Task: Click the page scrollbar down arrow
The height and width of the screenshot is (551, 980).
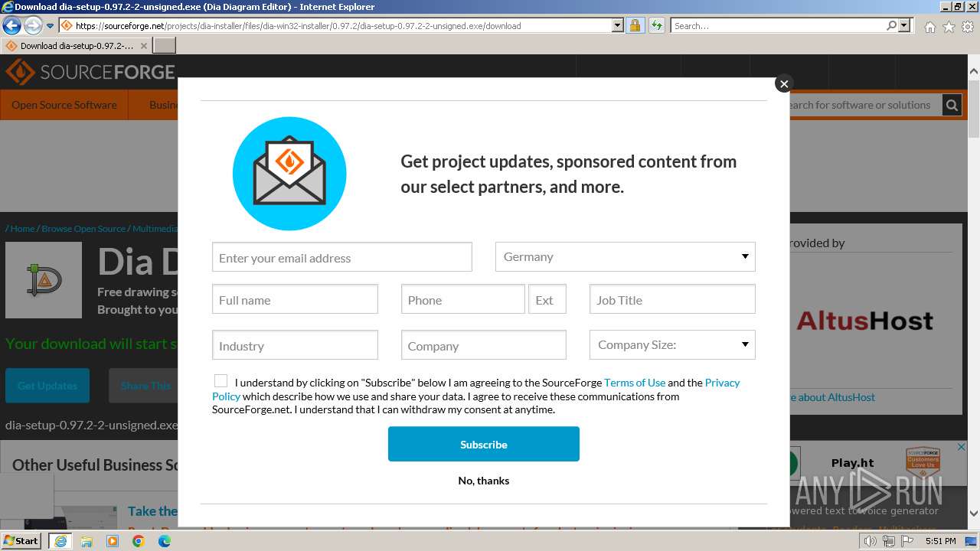Action: 974,514
